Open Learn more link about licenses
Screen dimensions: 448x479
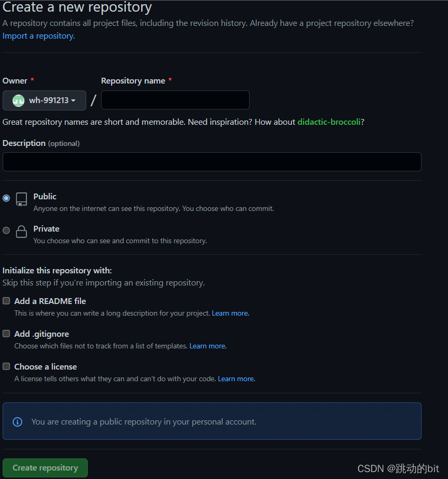pyautogui.click(x=236, y=379)
